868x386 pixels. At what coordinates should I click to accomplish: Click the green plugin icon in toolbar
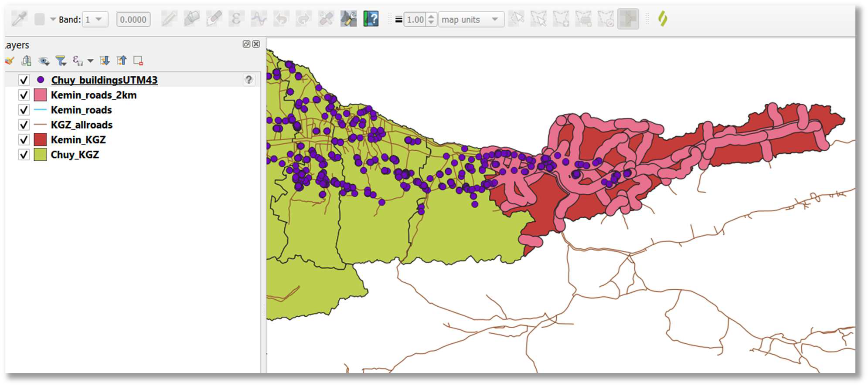point(662,19)
